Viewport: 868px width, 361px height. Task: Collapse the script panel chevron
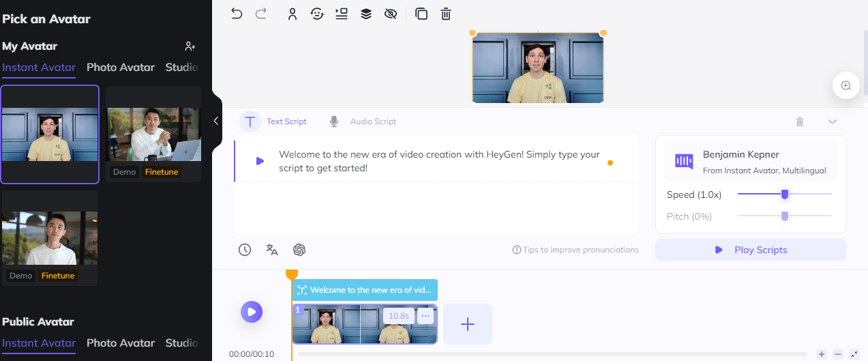833,121
